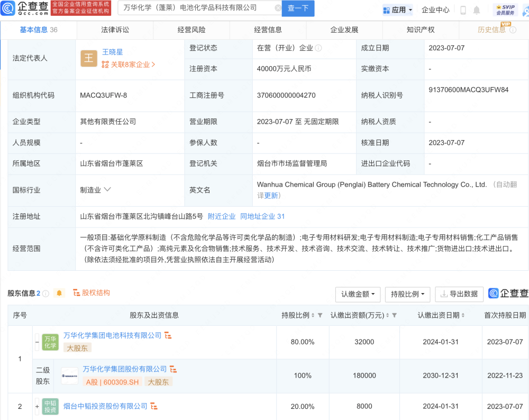Open the notification bell in the header

click(x=477, y=10)
